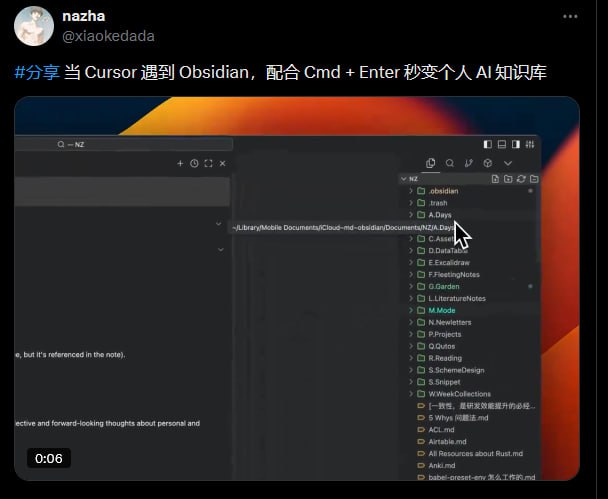Open chat history clock icon
608x499 pixels.
(x=194, y=163)
